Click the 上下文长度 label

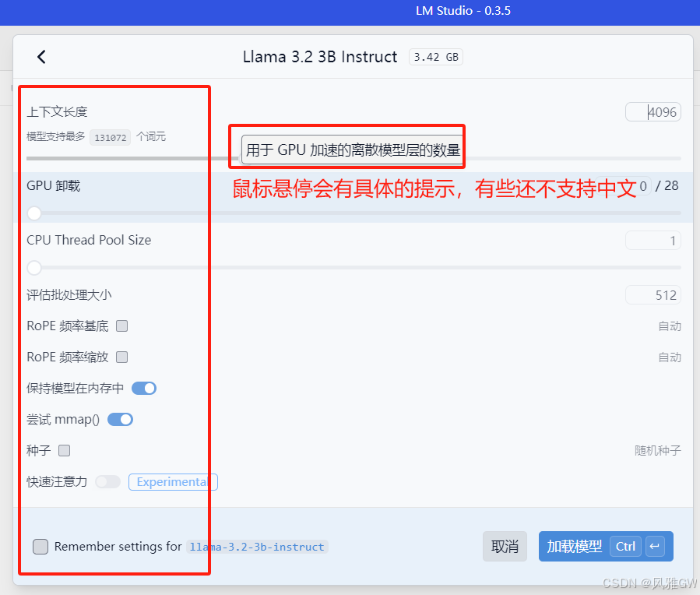(x=57, y=111)
